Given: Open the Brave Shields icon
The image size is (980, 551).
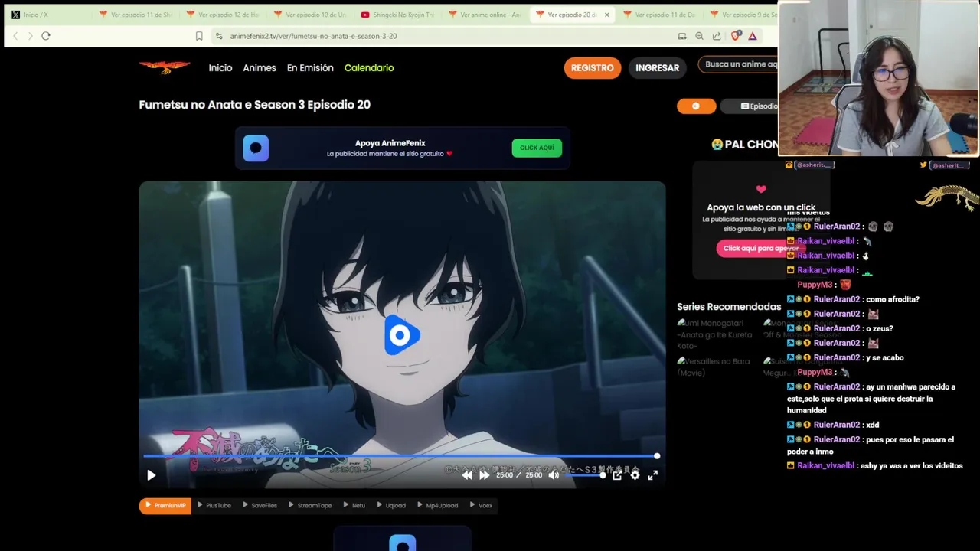Looking at the screenshot, I should point(735,36).
